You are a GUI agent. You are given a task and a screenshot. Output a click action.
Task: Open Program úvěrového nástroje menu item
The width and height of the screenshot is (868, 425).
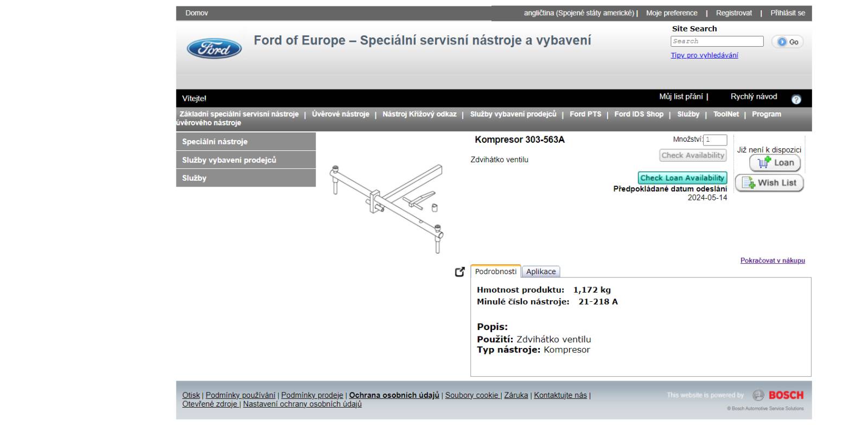point(766,114)
